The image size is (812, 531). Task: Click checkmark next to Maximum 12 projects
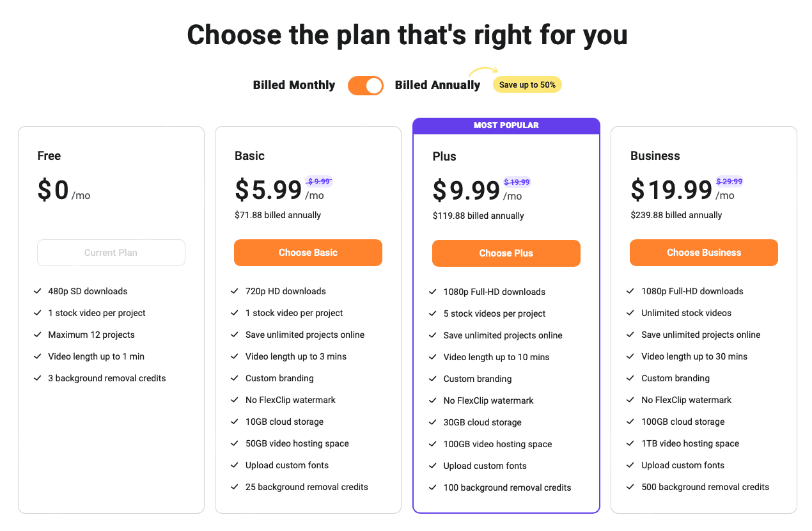[x=38, y=335]
